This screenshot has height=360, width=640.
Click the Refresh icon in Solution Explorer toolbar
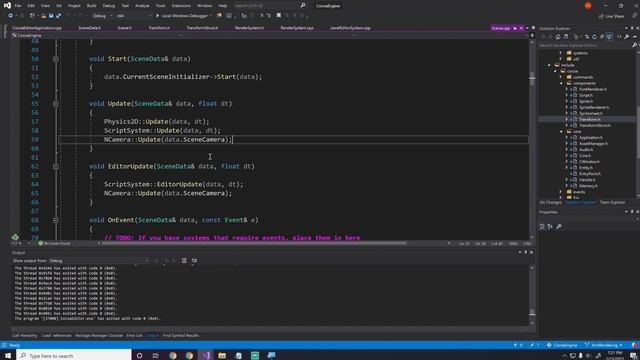(x=594, y=37)
